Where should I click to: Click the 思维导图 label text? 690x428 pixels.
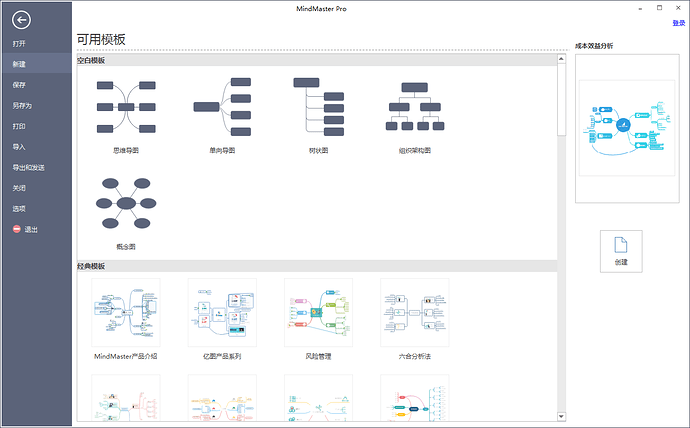click(126, 150)
